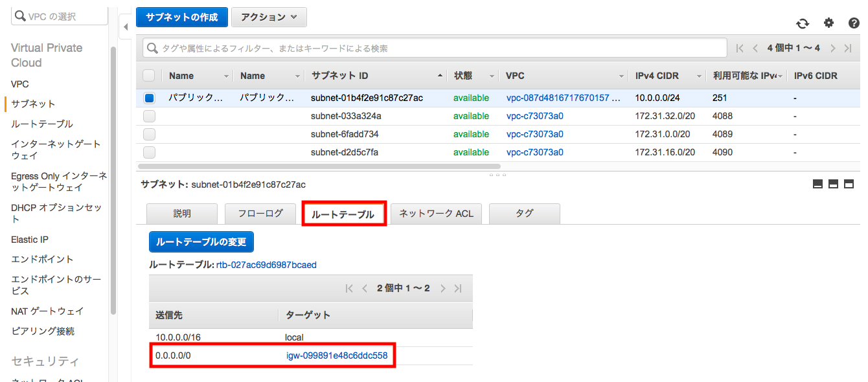Open VPC in the sidebar
Image resolution: width=868 pixels, height=382 pixels.
click(x=19, y=84)
